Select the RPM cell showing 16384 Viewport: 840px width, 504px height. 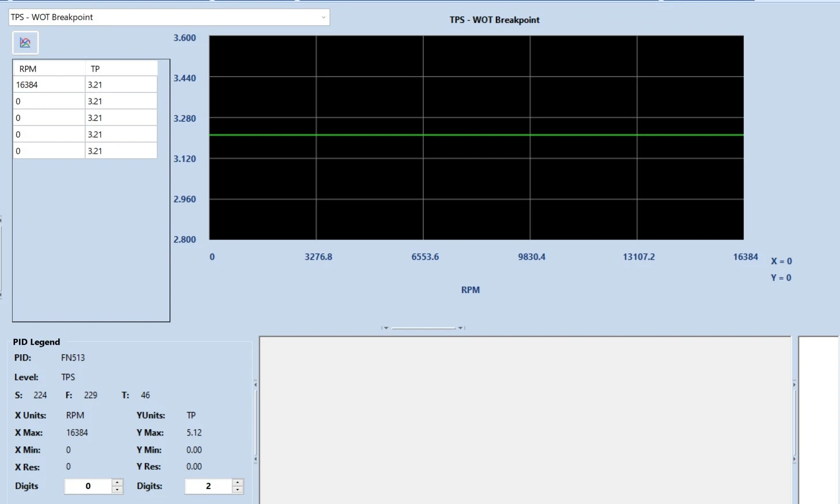(x=49, y=85)
